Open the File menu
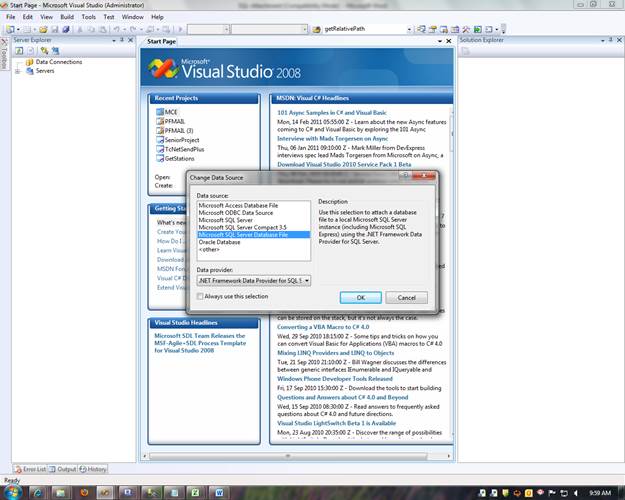Viewport: 625px width, 500px height. 10,17
